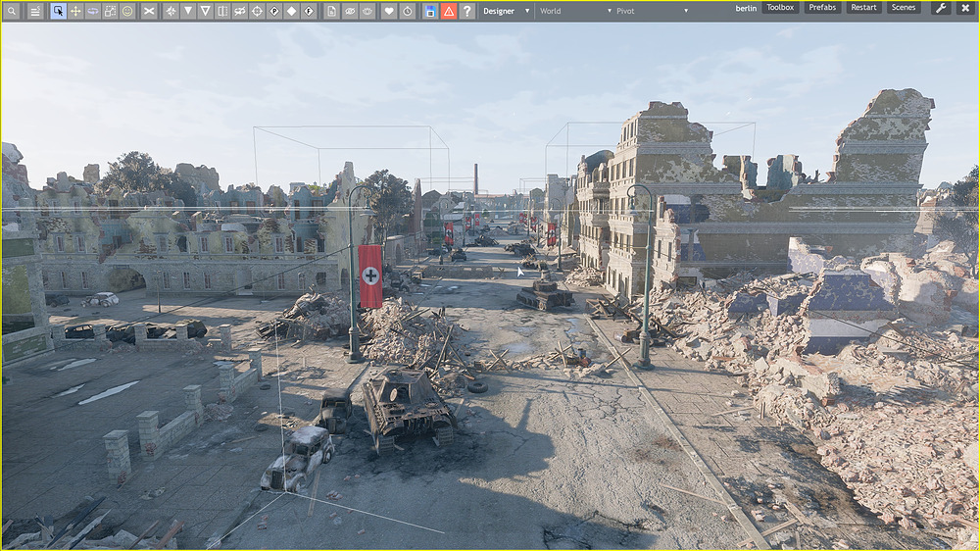Screen dimensions: 980x551
Task: Click the berlin scene name label
Action: (x=746, y=8)
